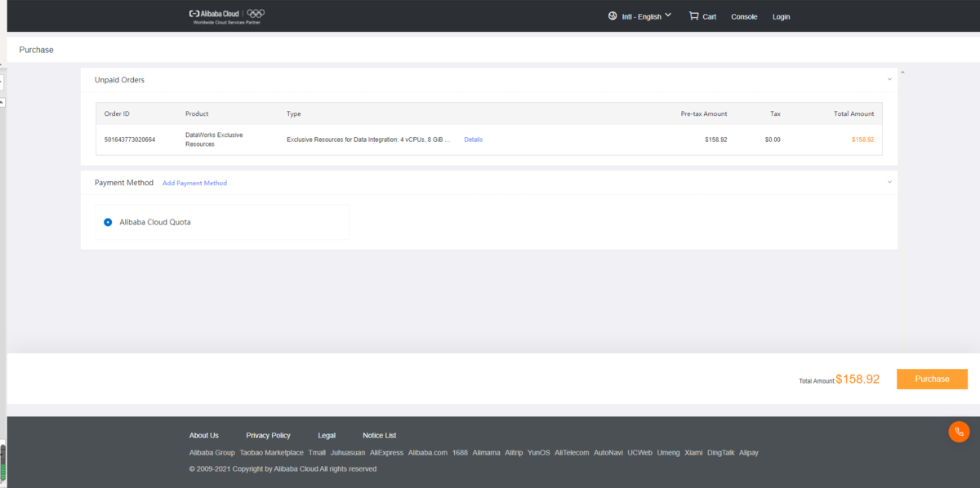Screen dimensions: 980x488
Task: Click the pre-tax amount $158.92 cell
Action: tap(715, 140)
